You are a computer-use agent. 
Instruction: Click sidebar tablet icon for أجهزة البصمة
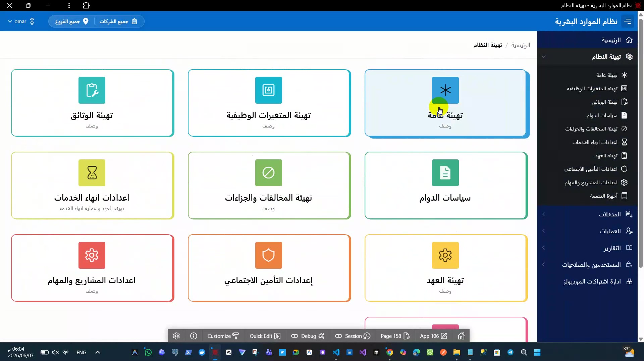point(624,196)
